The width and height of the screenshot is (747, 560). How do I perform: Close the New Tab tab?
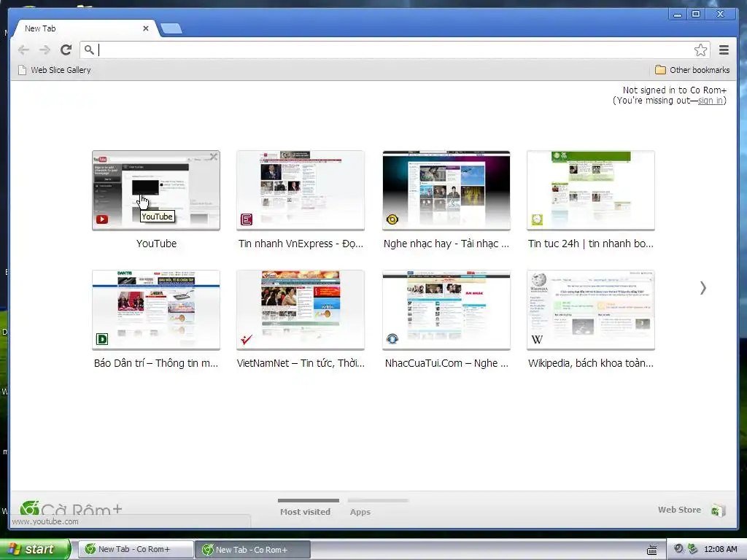point(146,28)
